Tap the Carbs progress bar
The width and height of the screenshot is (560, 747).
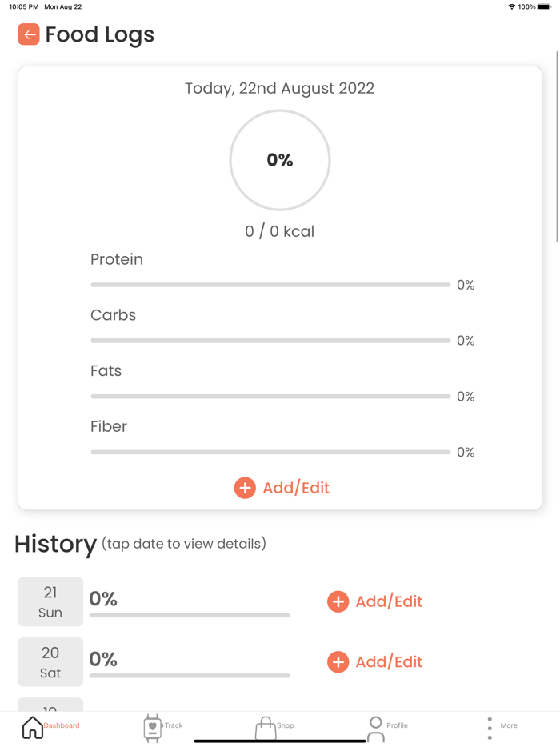point(270,341)
